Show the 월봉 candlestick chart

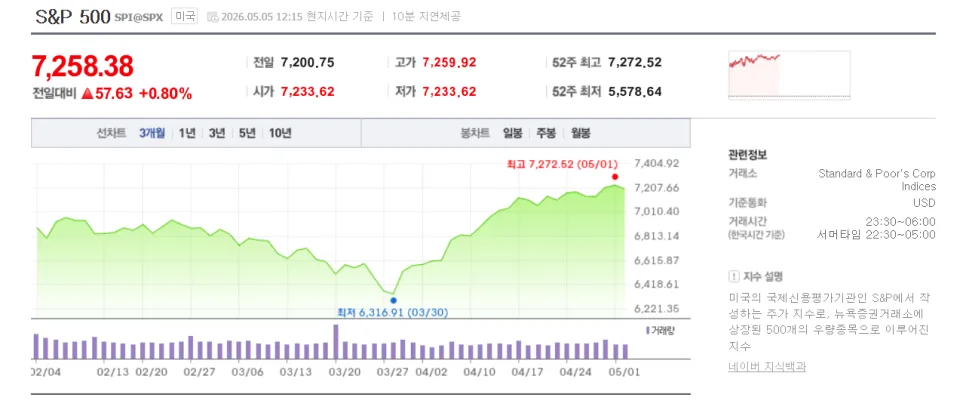click(580, 133)
